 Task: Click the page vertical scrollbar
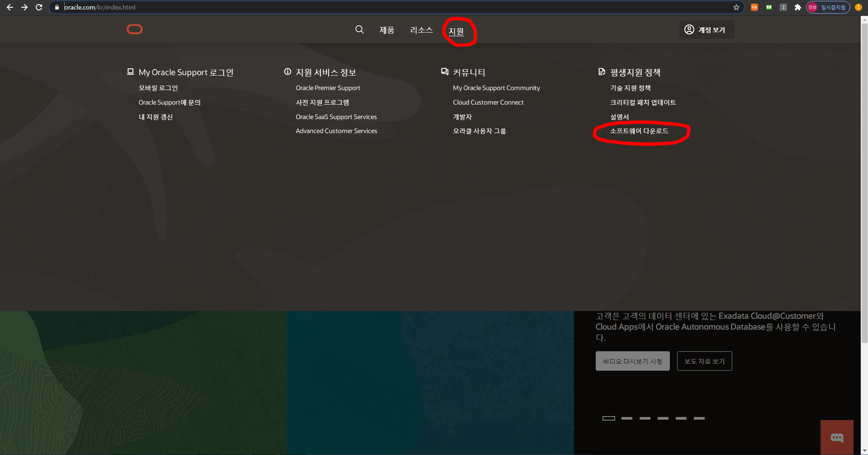pos(864,183)
